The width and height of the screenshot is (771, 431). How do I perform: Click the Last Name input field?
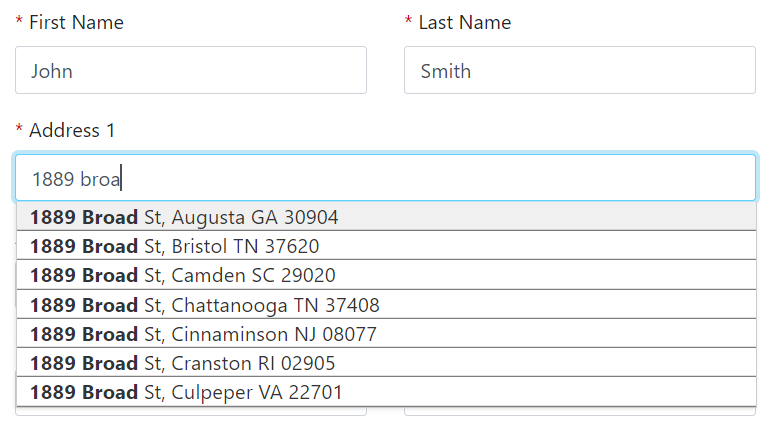579,71
